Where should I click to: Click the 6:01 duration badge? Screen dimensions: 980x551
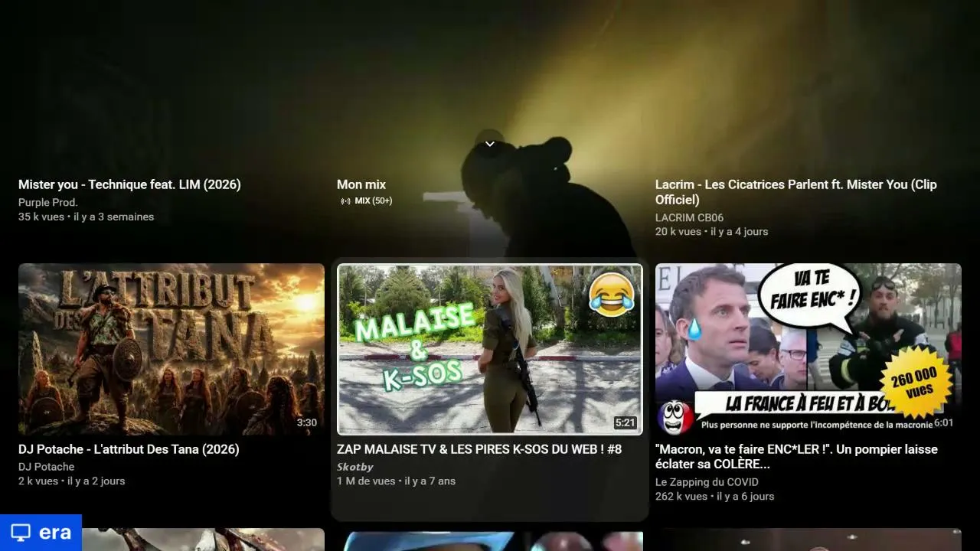944,422
